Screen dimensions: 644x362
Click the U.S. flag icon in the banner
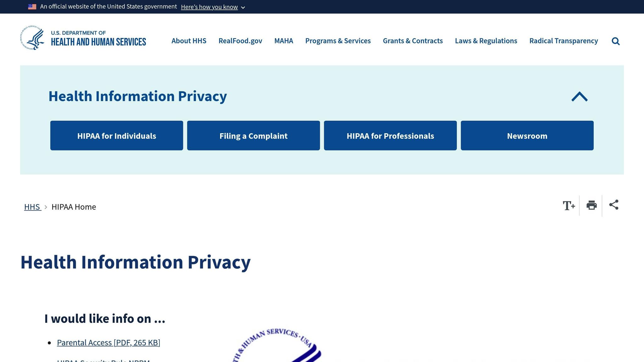(x=32, y=6)
